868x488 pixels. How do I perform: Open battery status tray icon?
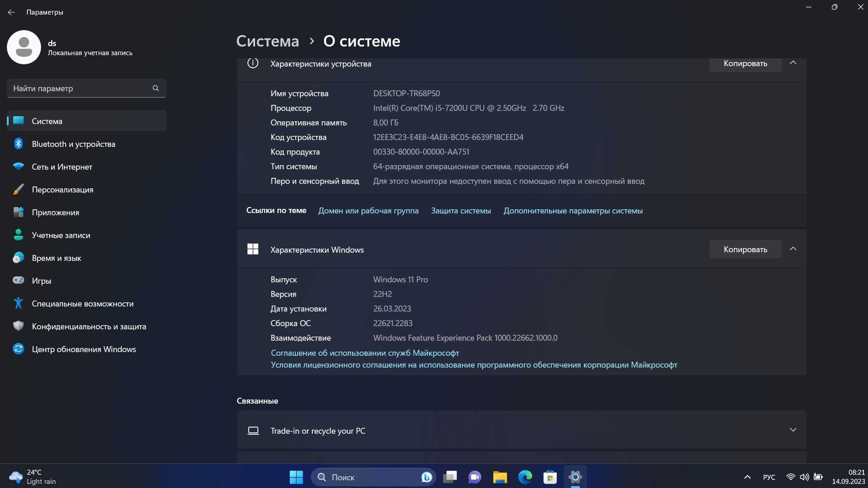[818, 477]
